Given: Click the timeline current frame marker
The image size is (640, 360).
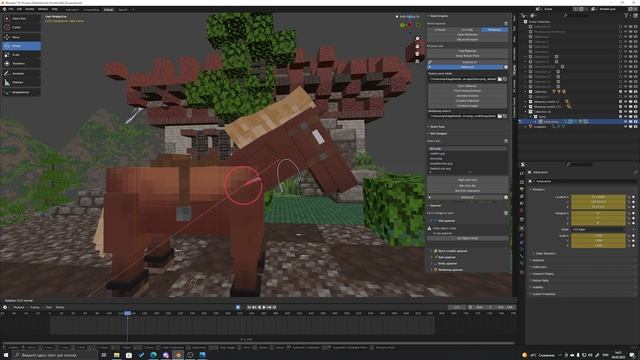Looking at the screenshot, I should click(x=127, y=313).
